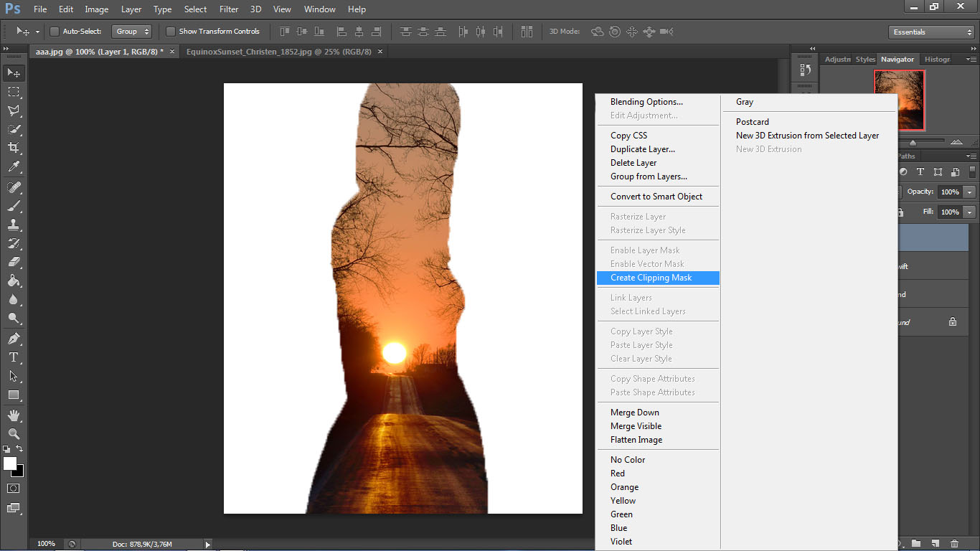Open the Essentials workspace dropdown
This screenshot has height=551, width=980.
point(930,32)
